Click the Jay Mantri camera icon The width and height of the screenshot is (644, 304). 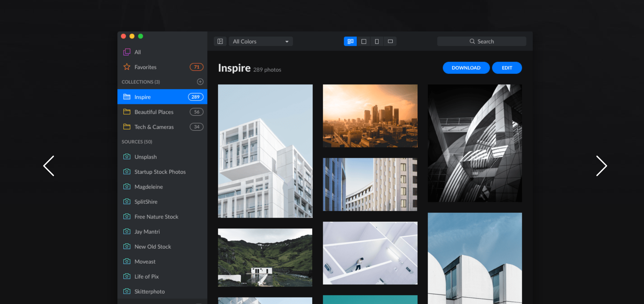tap(127, 231)
